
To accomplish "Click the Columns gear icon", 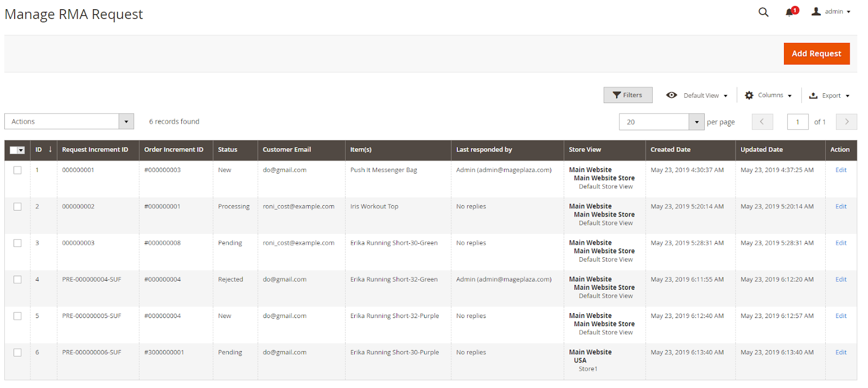I will point(749,96).
